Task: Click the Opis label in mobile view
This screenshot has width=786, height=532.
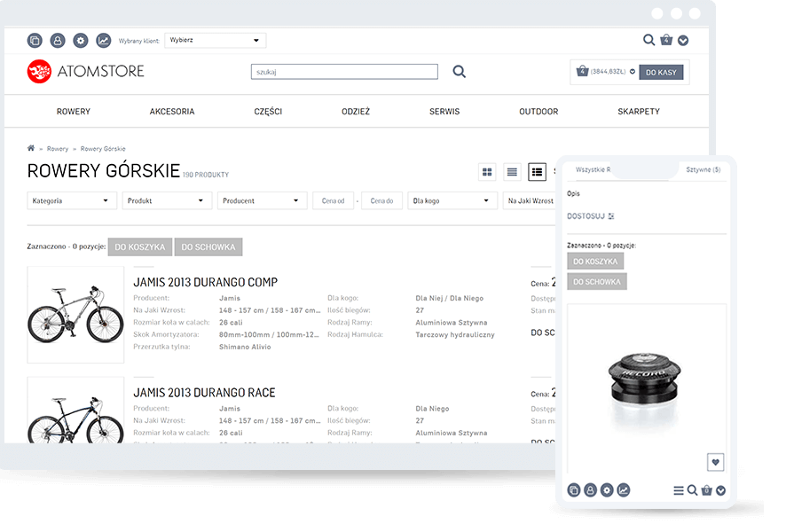Action: pos(573,193)
